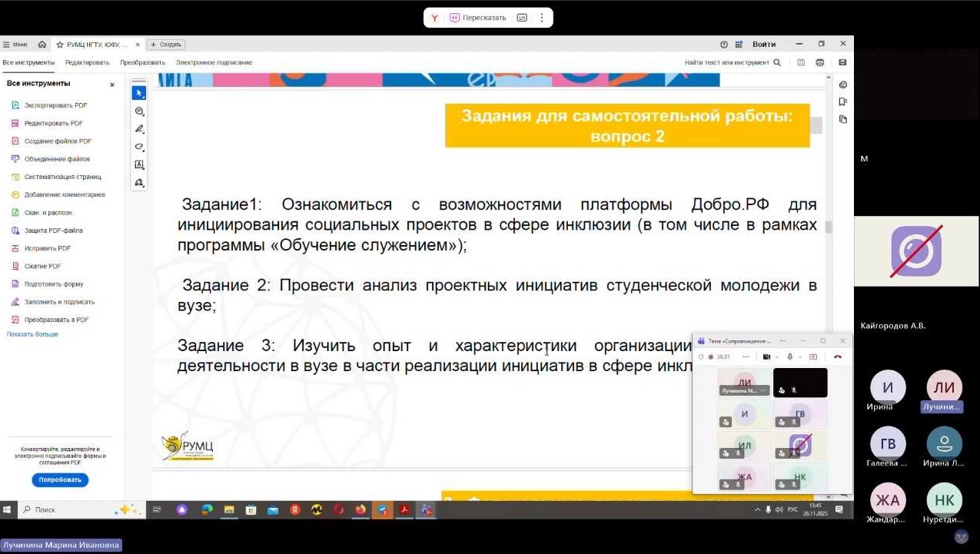Open the 'Редактировать' tab
The height and width of the screenshot is (554, 980).
click(87, 62)
